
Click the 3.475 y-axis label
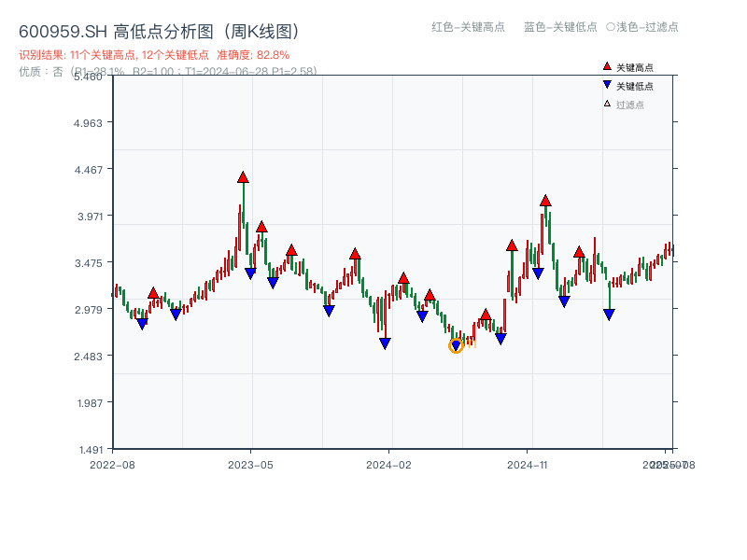point(89,263)
